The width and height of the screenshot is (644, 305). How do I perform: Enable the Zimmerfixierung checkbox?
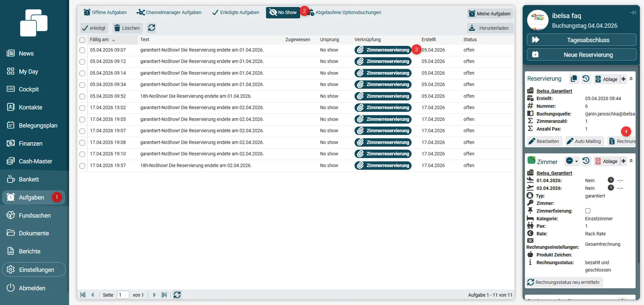click(588, 211)
